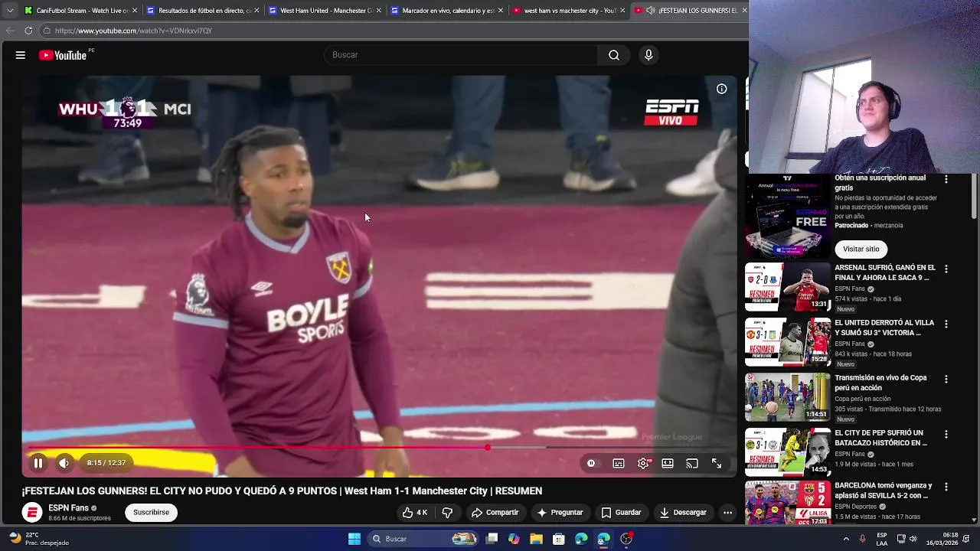Open options for Transmisión en vivo video

coord(946,380)
